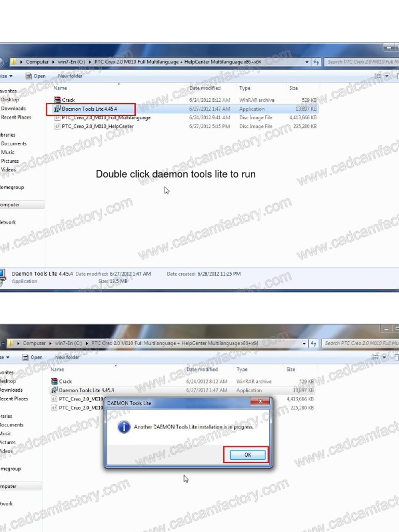Click New folder in top window toolbar
399x532 pixels.
[x=70, y=76]
